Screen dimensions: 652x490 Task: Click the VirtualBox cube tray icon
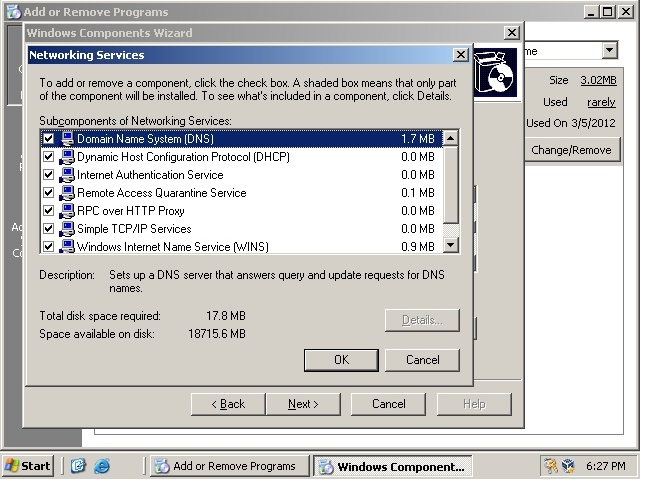(568, 466)
